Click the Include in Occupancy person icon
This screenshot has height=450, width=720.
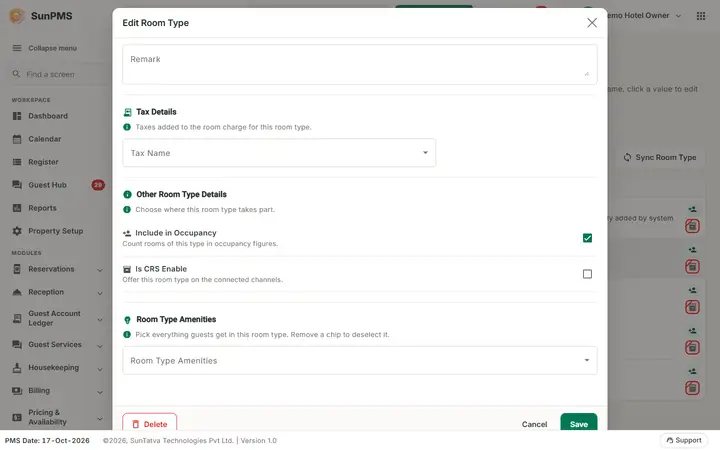tap(127, 233)
